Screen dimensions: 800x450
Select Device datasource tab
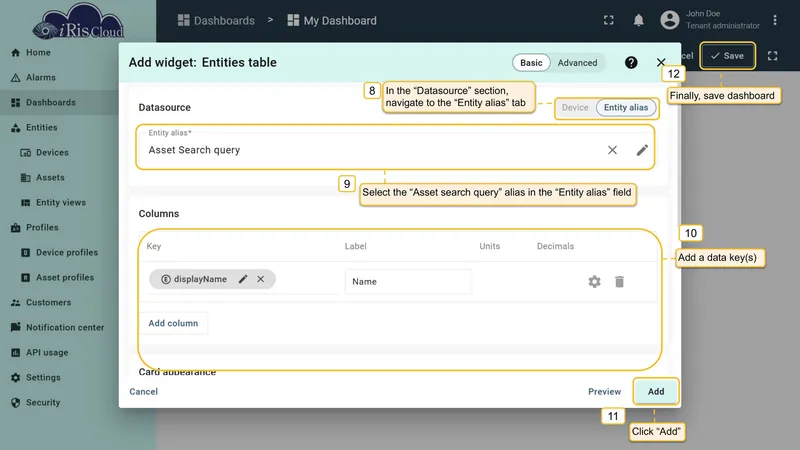[575, 108]
